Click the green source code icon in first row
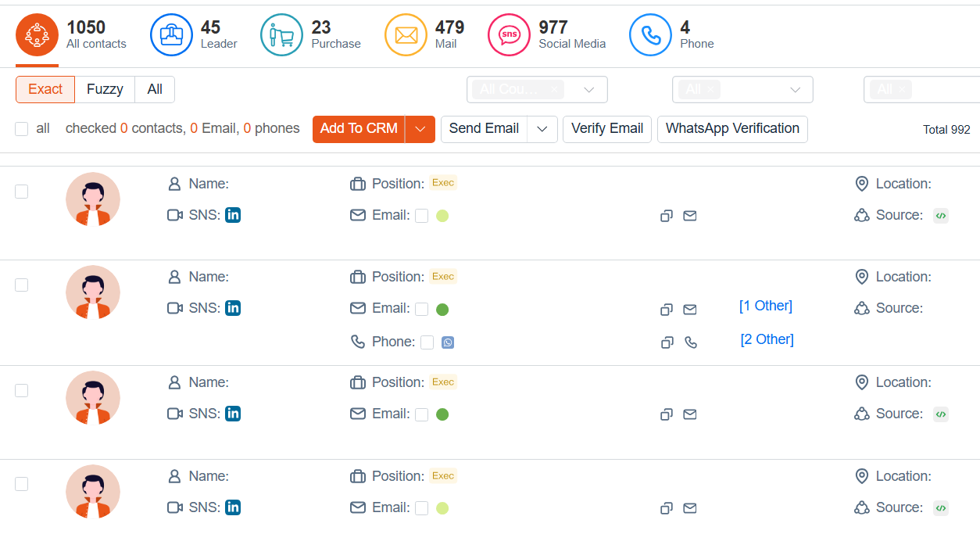Screen dimensions: 980x552 (941, 216)
